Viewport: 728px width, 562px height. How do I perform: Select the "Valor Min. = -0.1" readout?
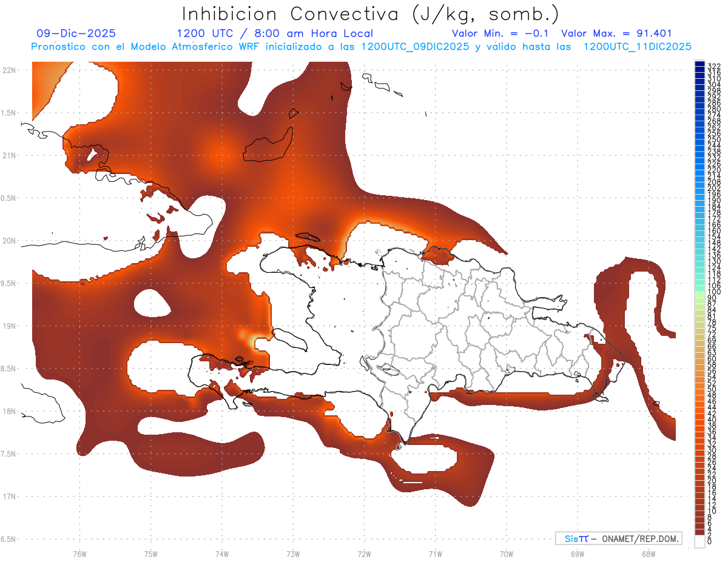coord(501,34)
